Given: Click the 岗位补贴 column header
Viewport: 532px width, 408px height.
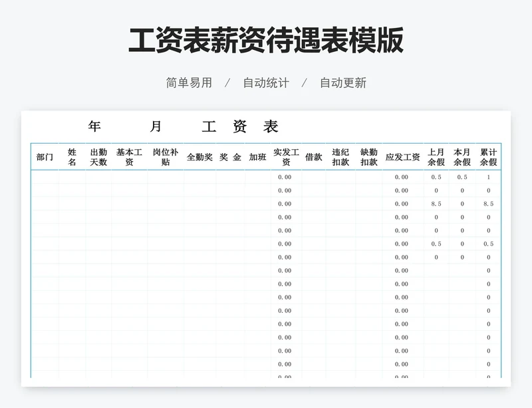Looking at the screenshot, I should point(166,157).
